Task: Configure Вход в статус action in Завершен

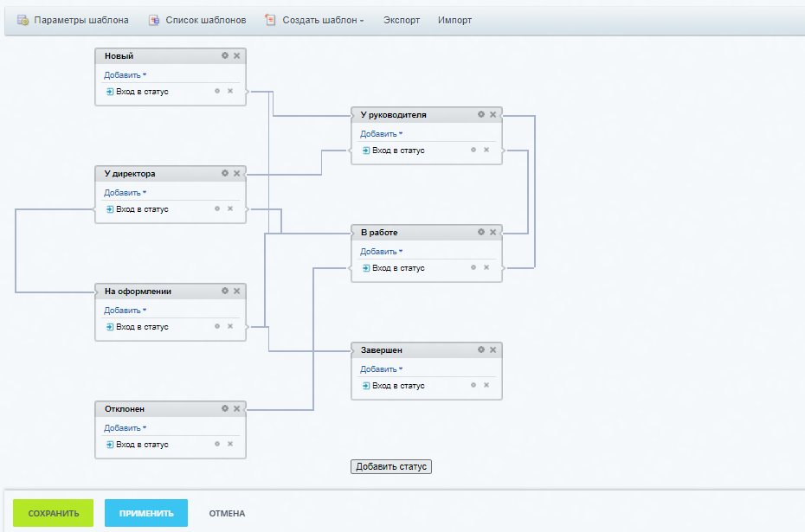Action: 473,385
